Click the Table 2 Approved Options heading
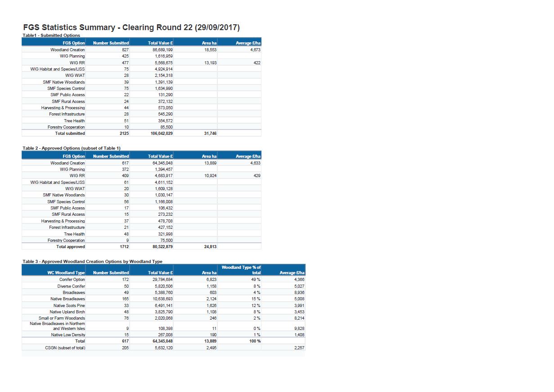 72,148
